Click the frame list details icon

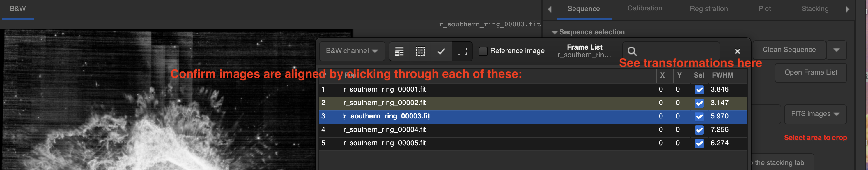(399, 51)
